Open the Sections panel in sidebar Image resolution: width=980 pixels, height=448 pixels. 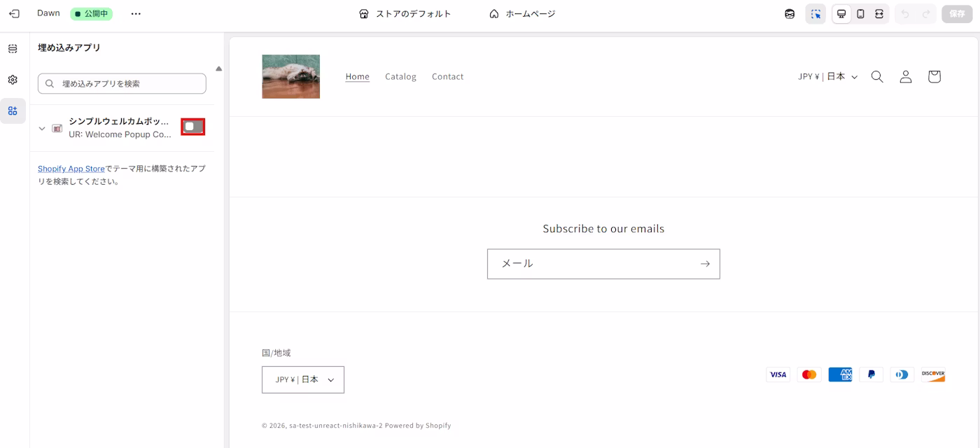(13, 49)
